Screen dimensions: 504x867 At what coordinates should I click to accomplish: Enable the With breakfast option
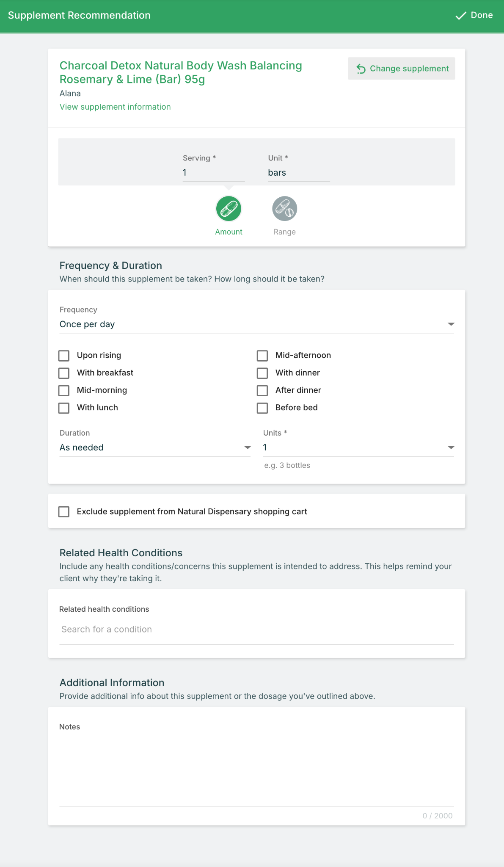(x=64, y=373)
